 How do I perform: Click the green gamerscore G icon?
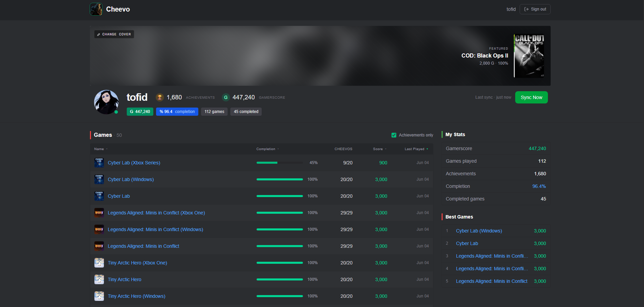(226, 97)
